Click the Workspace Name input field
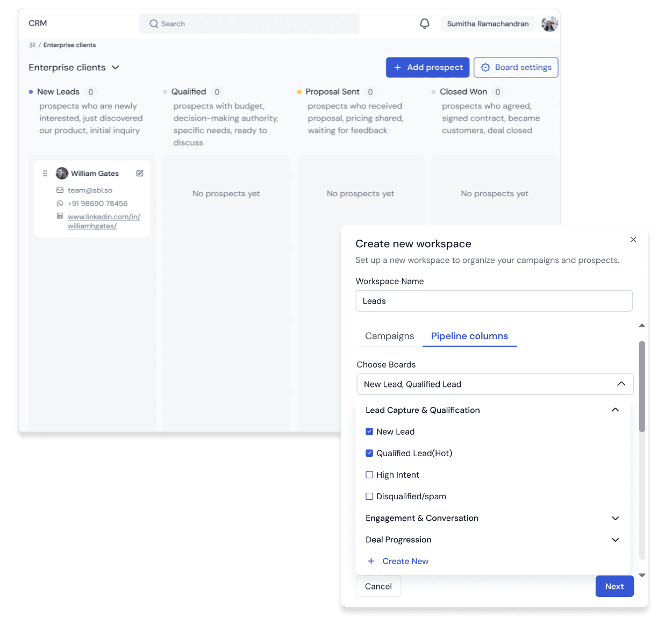 tap(494, 301)
